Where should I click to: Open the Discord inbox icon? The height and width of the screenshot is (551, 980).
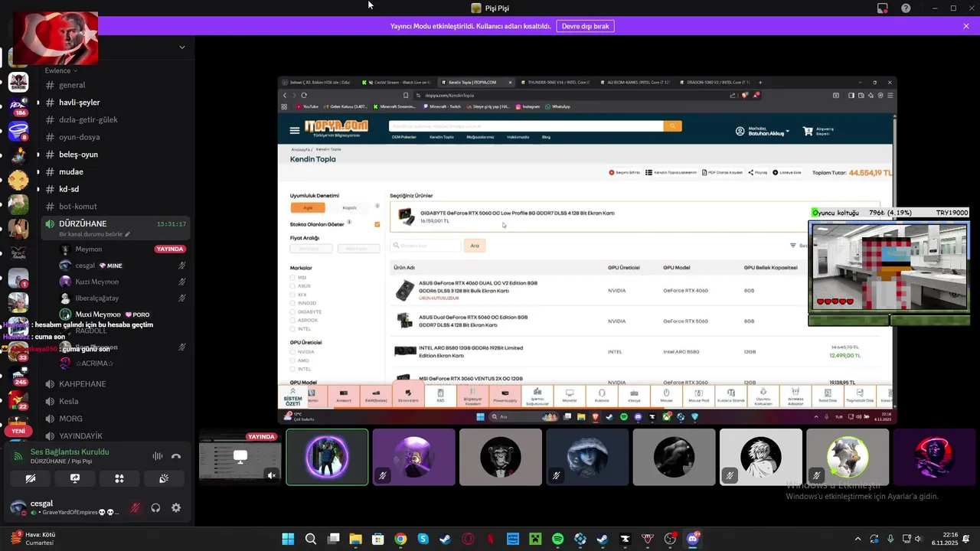(x=883, y=8)
